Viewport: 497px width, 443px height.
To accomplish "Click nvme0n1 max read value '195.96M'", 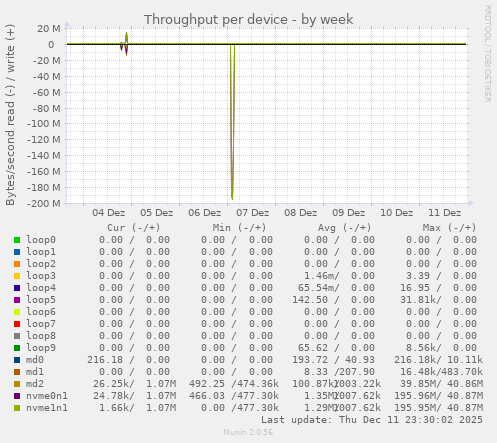I will [x=415, y=396].
